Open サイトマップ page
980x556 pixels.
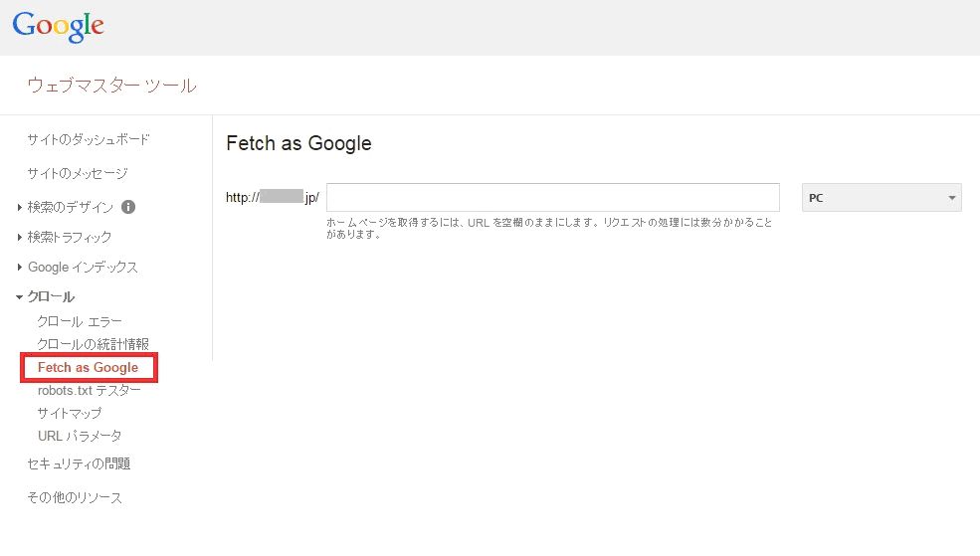[70, 413]
